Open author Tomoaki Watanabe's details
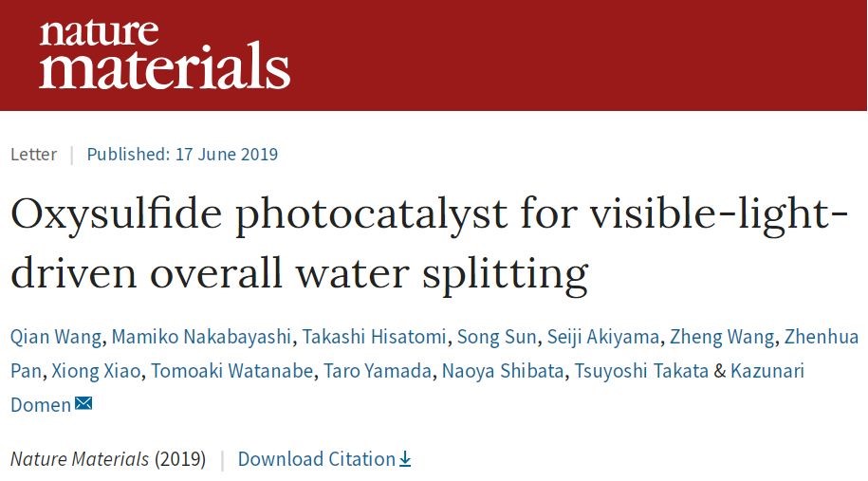 (x=232, y=371)
